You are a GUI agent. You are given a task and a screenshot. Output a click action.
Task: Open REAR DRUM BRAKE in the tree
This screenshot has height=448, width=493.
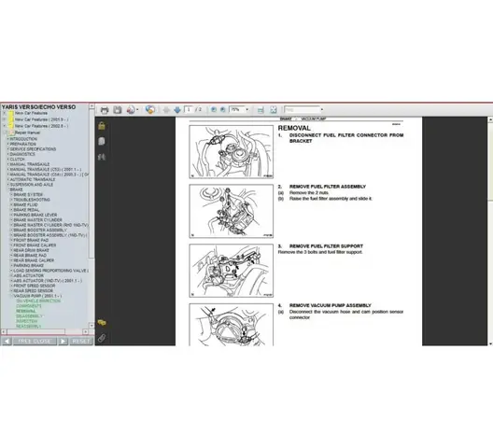pyautogui.click(x=31, y=250)
